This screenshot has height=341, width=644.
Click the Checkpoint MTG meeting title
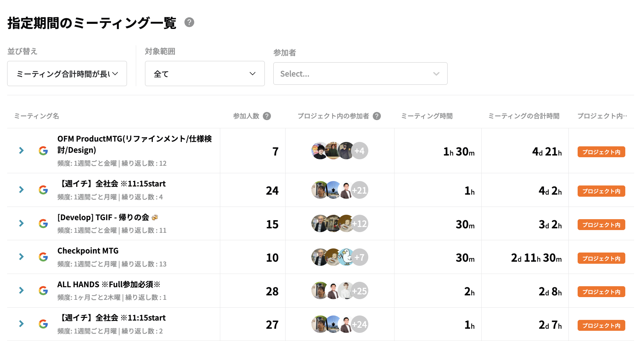(88, 251)
